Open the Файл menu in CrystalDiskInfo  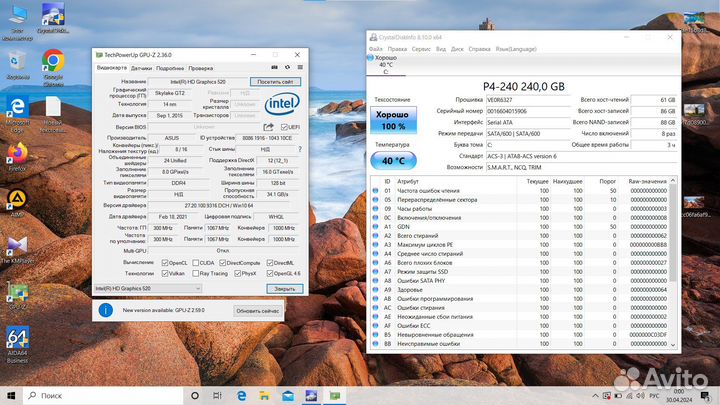pos(376,49)
